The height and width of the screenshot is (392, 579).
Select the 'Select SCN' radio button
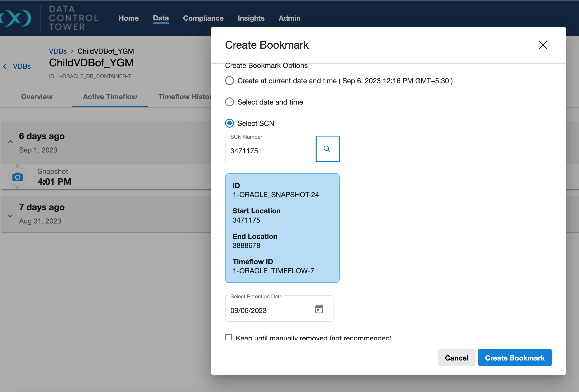coord(230,123)
